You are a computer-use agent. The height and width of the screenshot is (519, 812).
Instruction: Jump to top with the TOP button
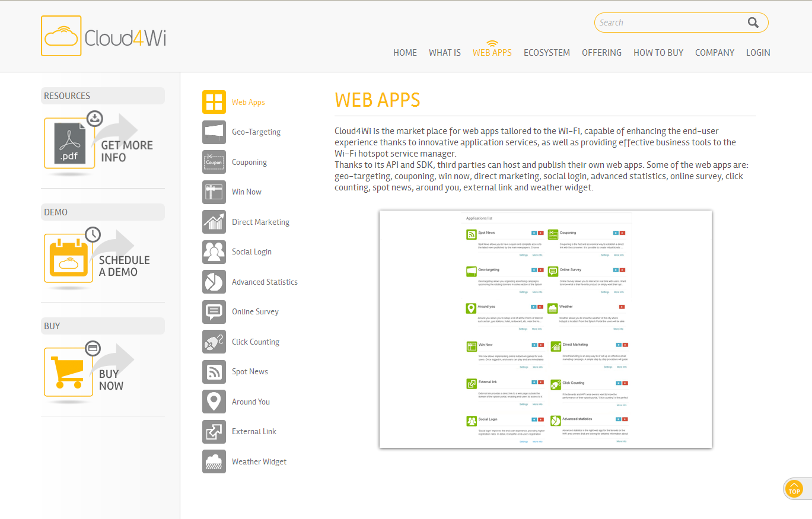click(794, 489)
